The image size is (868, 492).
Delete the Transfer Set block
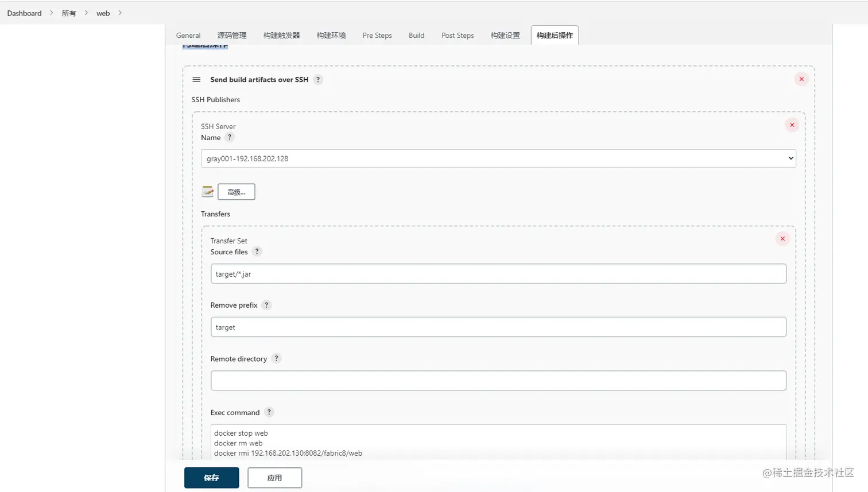[782, 239]
